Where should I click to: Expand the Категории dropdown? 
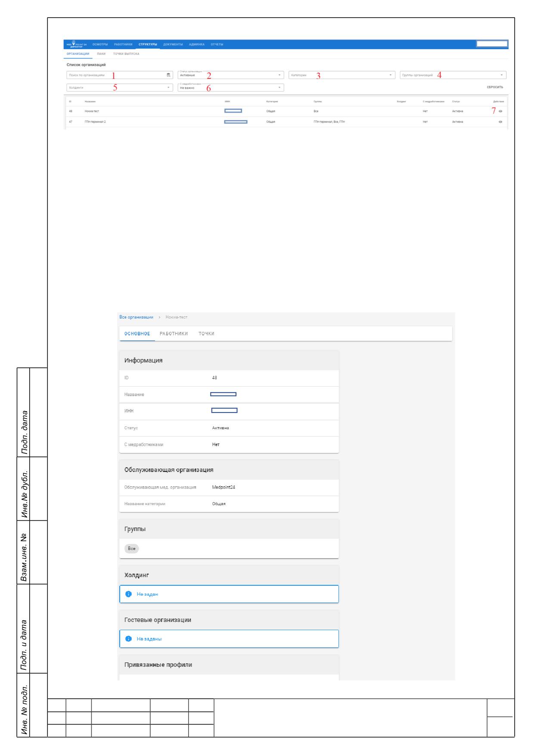[342, 75]
